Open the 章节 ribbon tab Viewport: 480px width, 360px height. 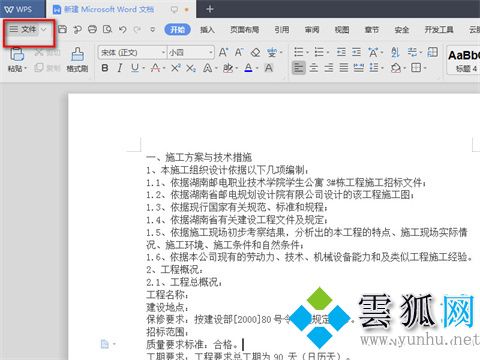[x=372, y=29]
